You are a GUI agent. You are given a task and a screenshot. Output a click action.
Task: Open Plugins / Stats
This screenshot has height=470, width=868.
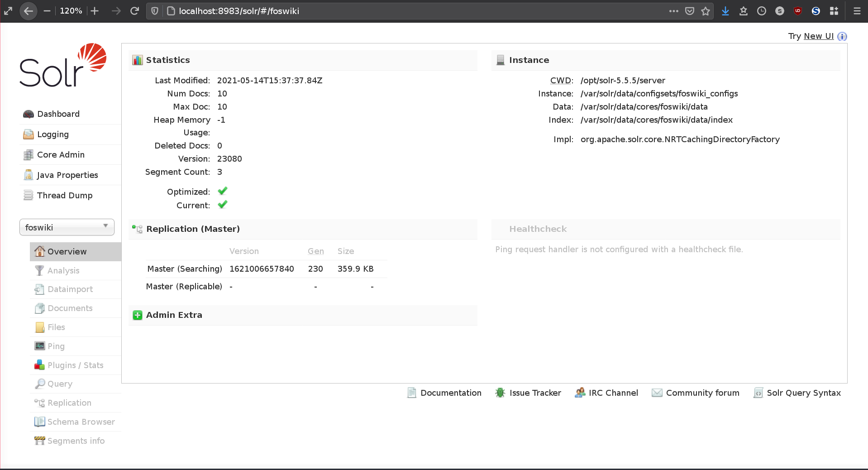(x=76, y=365)
